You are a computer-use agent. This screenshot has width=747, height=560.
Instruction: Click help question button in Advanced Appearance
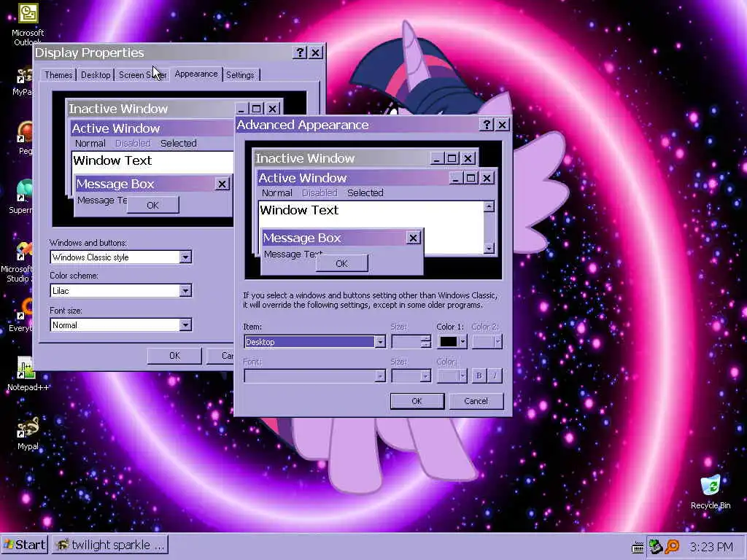pos(487,125)
